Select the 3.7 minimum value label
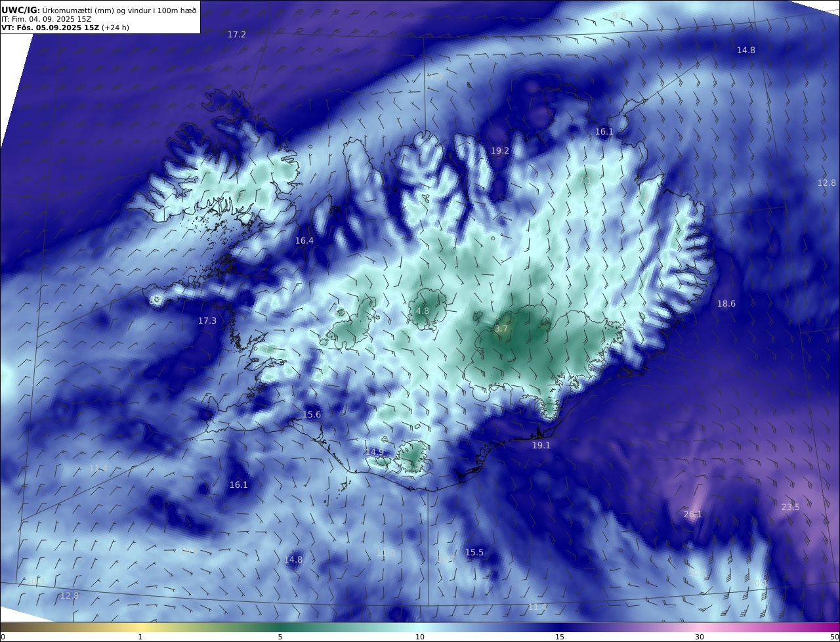Viewport: 840px width, 642px height. 501,329
